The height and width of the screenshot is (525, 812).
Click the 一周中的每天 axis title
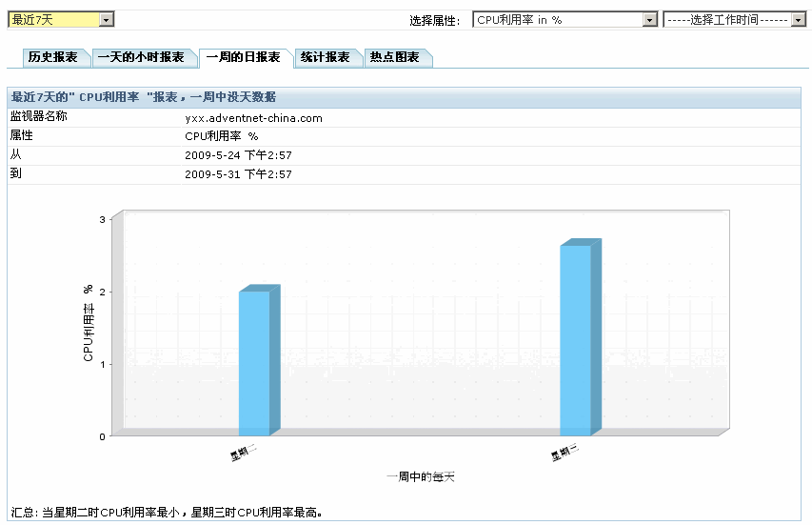[x=420, y=476]
